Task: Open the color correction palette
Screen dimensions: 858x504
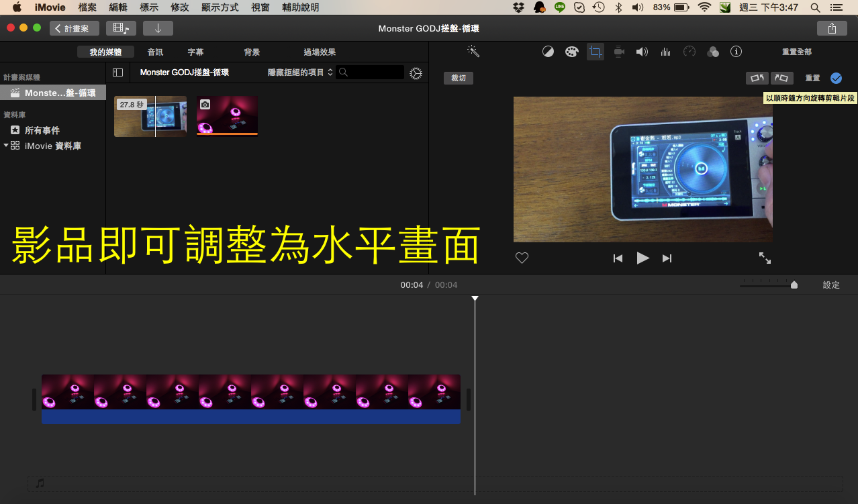Action: (x=571, y=52)
